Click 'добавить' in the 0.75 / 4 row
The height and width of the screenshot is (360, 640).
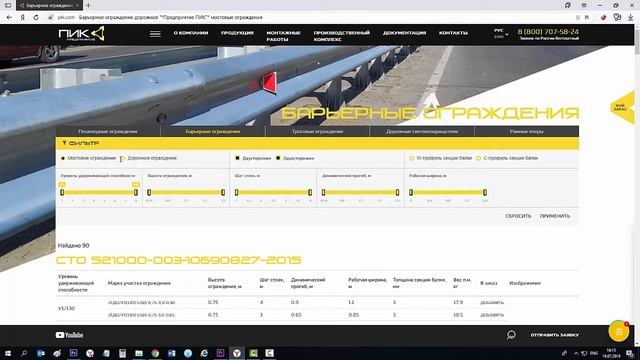(x=492, y=302)
